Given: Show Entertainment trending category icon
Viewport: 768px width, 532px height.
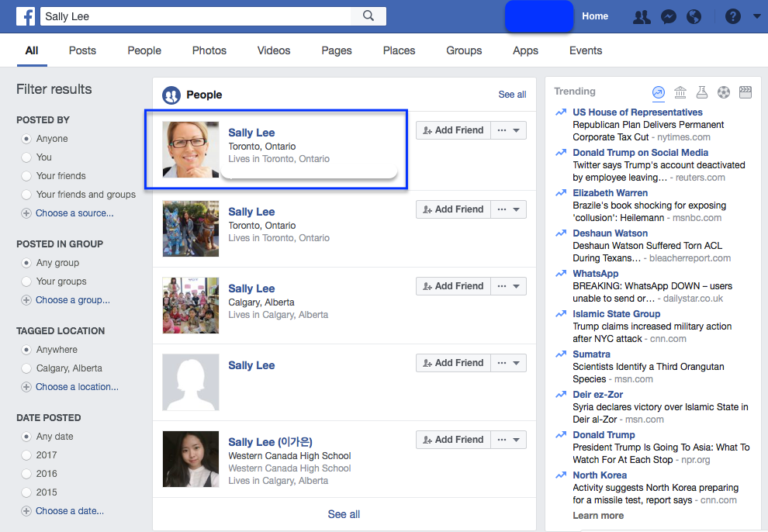Looking at the screenshot, I should (x=745, y=92).
